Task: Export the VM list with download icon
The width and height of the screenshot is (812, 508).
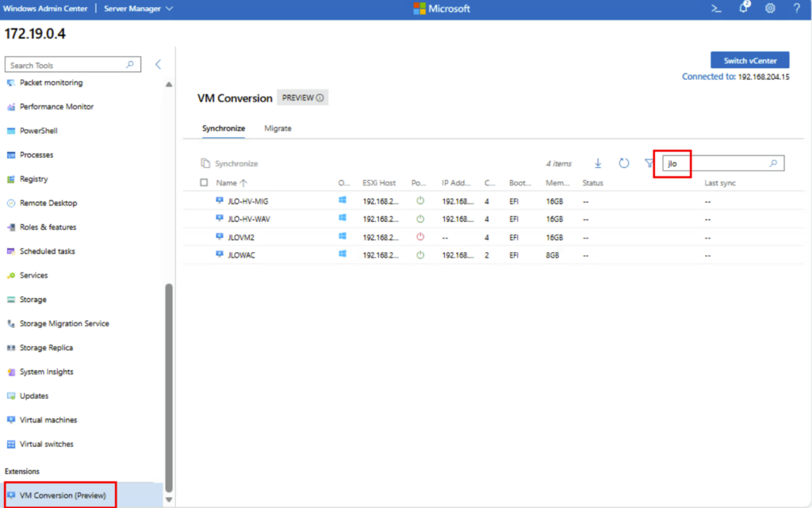Action: point(598,163)
